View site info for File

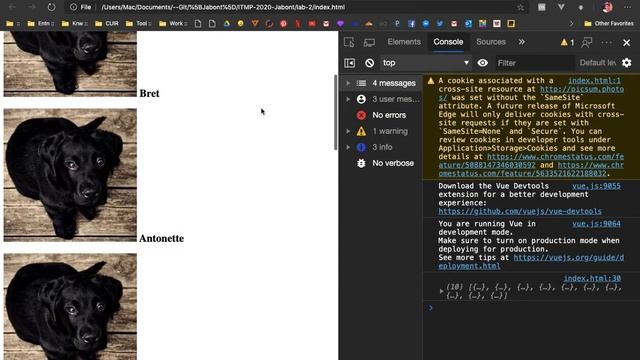pos(81,7)
